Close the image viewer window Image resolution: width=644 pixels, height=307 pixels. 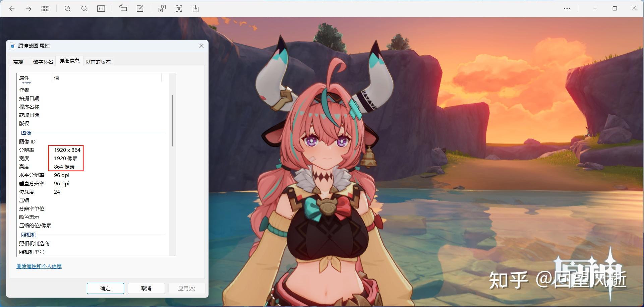pyautogui.click(x=634, y=8)
